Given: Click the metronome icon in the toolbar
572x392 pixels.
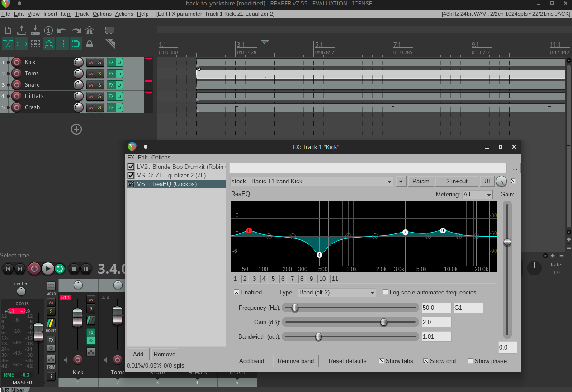Looking at the screenshot, I should [90, 31].
